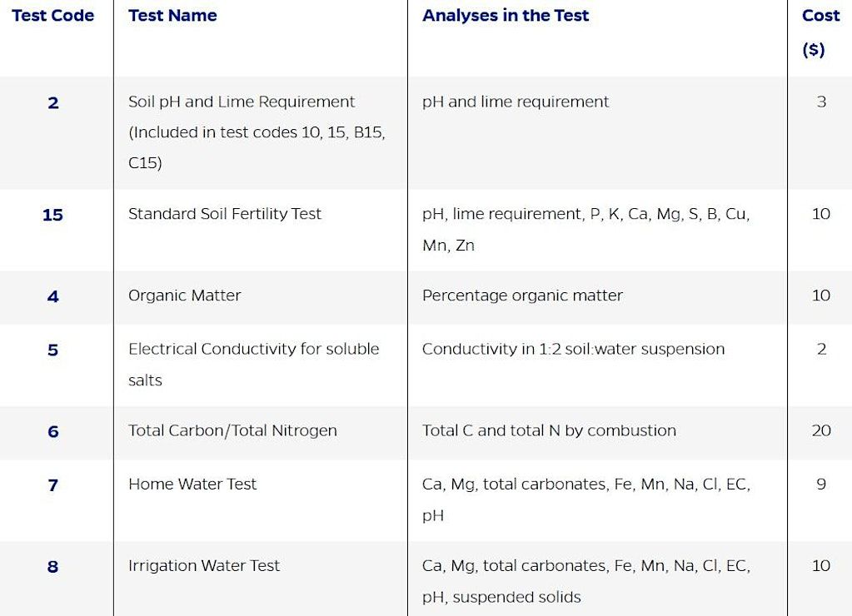Select test code 15 cell

52,215
